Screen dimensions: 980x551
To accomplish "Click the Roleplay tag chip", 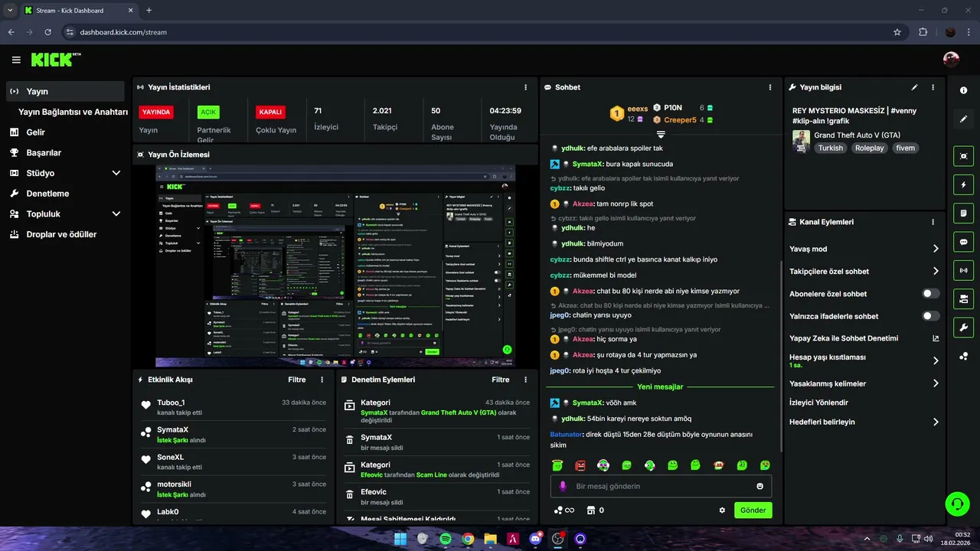I will pos(869,148).
